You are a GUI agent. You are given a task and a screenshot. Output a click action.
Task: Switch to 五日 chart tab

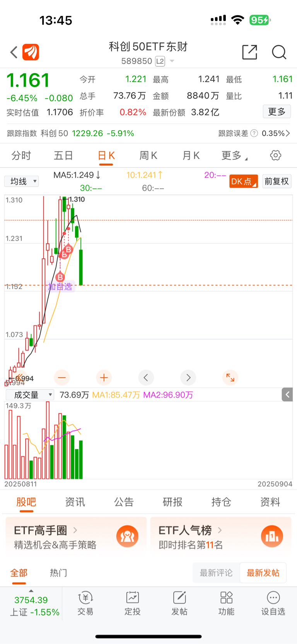click(x=63, y=155)
